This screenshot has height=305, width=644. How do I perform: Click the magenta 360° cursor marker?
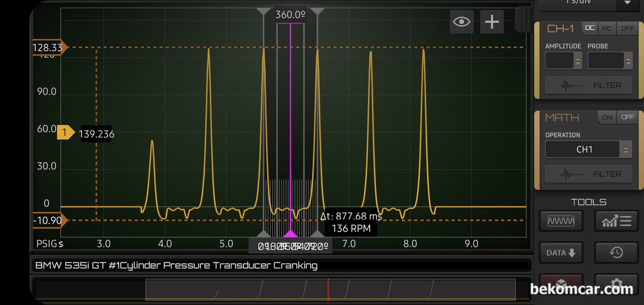click(x=290, y=233)
